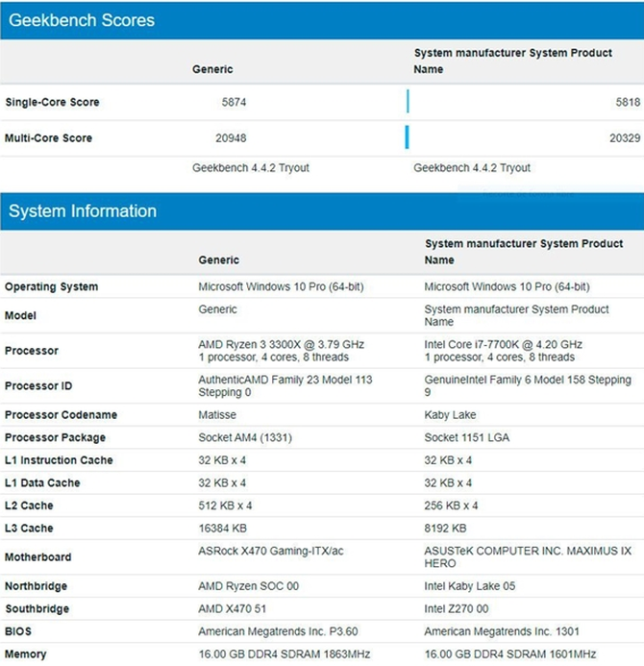Click Geekbench 4.4.2 Tryout under System manufacturer column
Viewport: 644px width, 666px height.
(x=472, y=168)
